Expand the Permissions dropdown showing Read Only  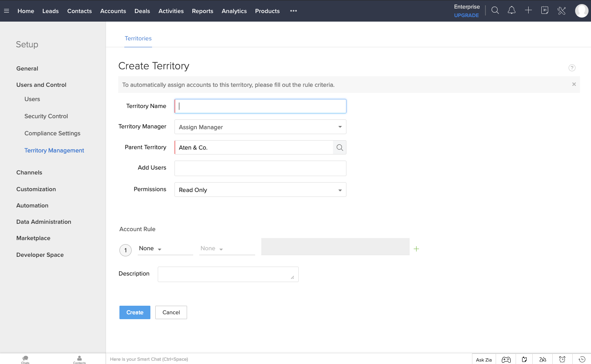[x=260, y=190]
